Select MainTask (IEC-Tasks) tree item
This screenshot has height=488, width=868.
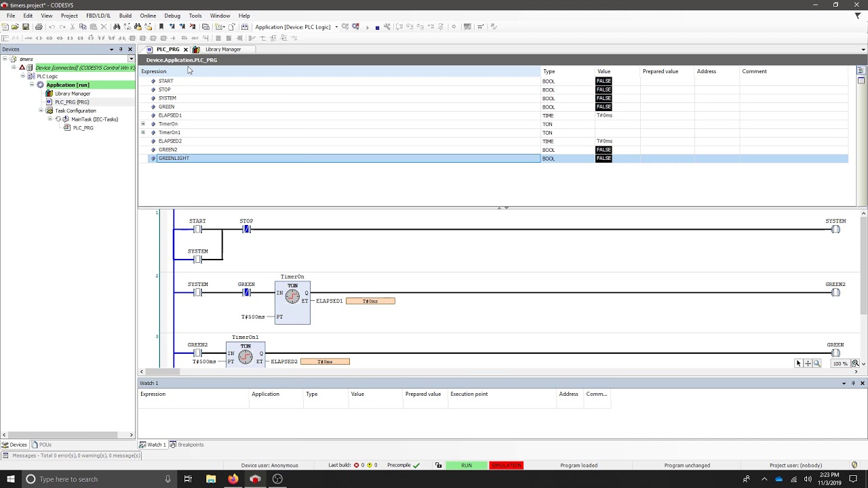pos(94,119)
